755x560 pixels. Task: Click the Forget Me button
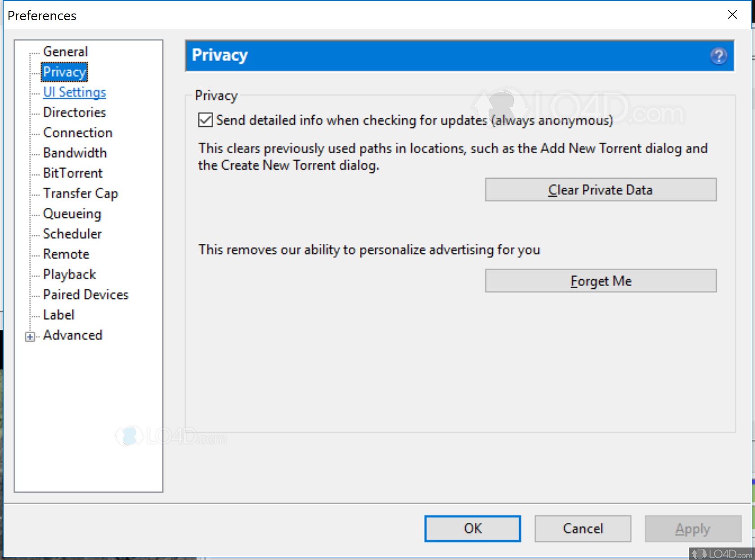[x=601, y=281]
